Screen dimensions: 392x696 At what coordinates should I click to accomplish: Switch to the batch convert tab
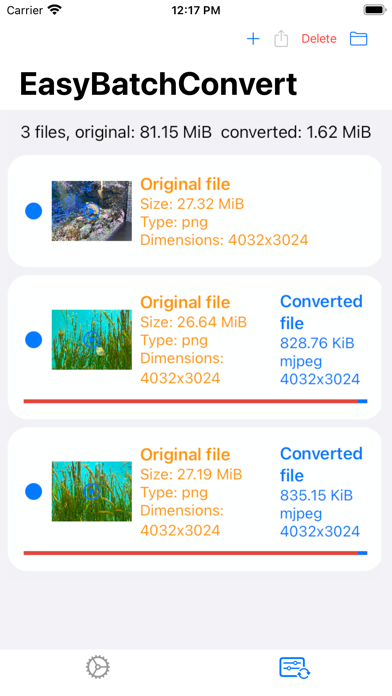click(294, 668)
